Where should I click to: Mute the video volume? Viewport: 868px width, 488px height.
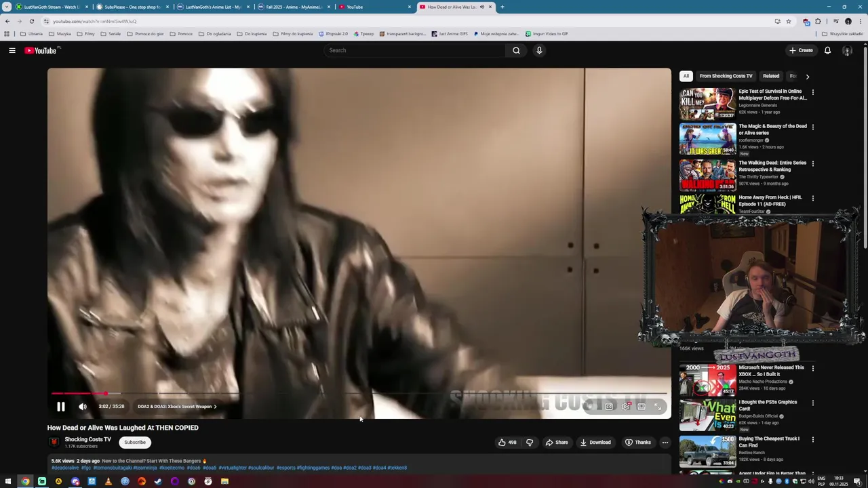click(x=83, y=407)
